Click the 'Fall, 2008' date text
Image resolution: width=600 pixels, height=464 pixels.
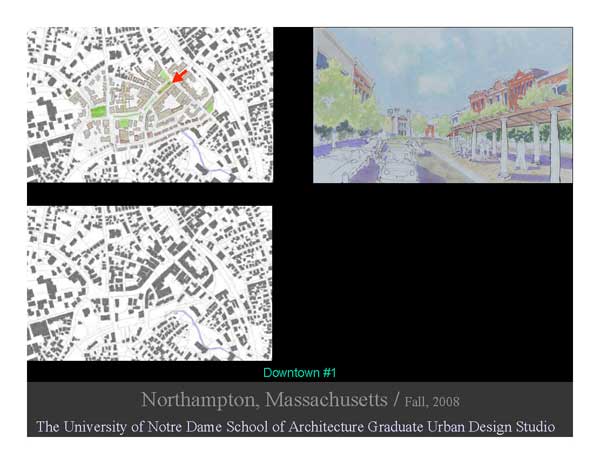coord(432,402)
